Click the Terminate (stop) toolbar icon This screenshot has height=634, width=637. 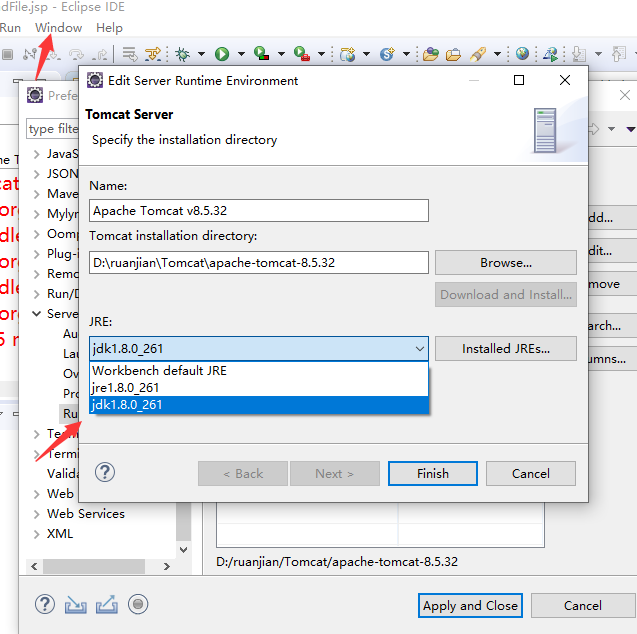pos(7,54)
